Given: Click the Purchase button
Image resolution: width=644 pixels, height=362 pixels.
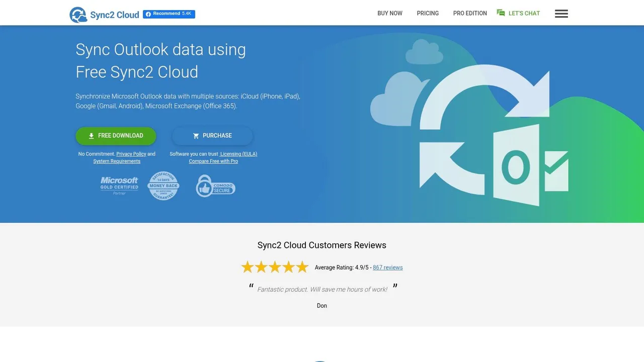Looking at the screenshot, I should pyautogui.click(x=212, y=136).
